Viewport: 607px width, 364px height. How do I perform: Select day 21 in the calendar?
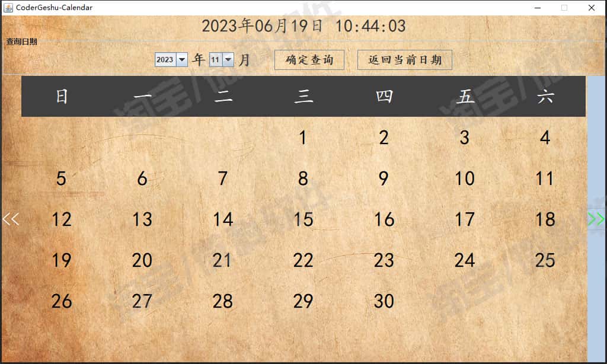(x=223, y=260)
